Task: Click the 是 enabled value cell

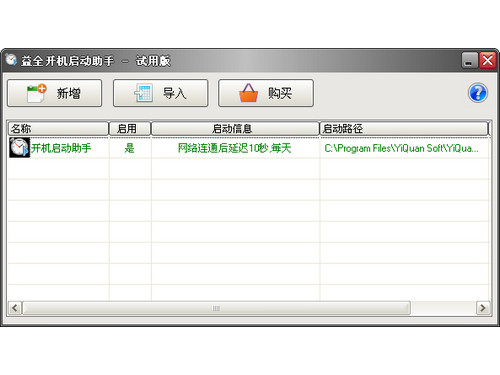Action: point(129,148)
